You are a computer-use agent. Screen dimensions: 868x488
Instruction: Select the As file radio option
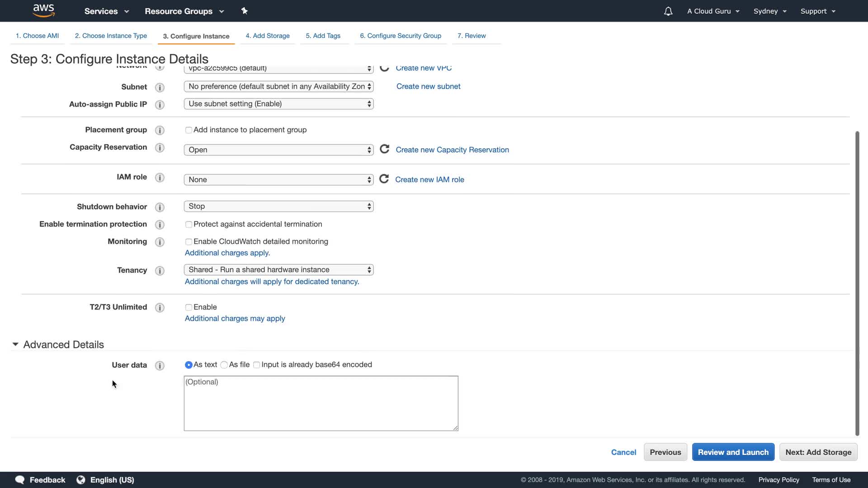[224, 365]
